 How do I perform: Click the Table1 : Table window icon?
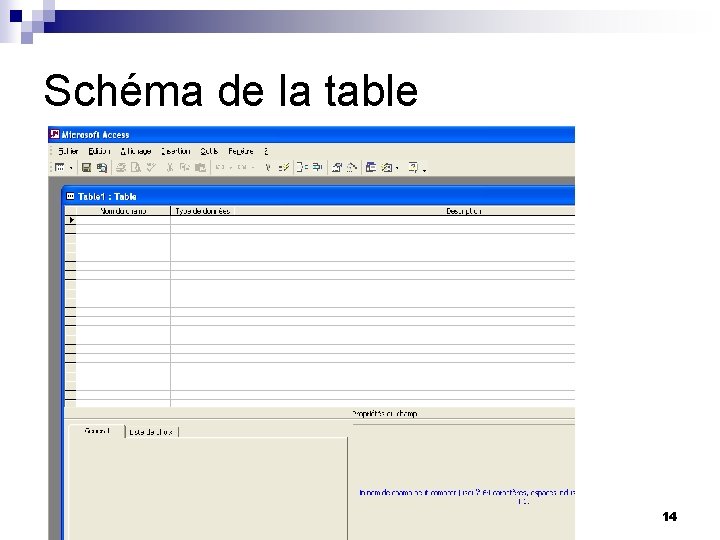click(70, 197)
